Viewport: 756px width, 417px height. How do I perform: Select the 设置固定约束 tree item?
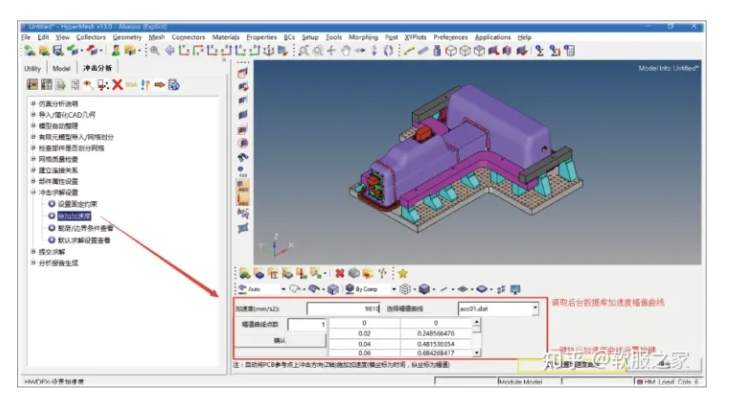(77, 204)
